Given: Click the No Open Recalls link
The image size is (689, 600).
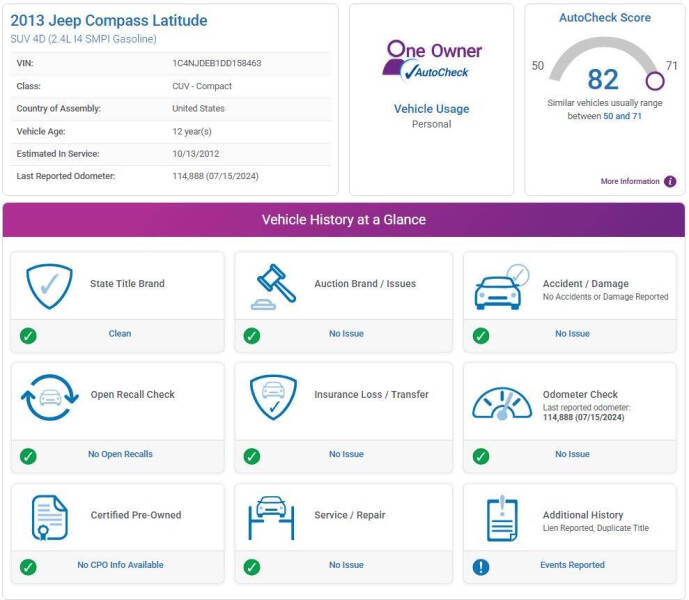Looking at the screenshot, I should pyautogui.click(x=120, y=455).
